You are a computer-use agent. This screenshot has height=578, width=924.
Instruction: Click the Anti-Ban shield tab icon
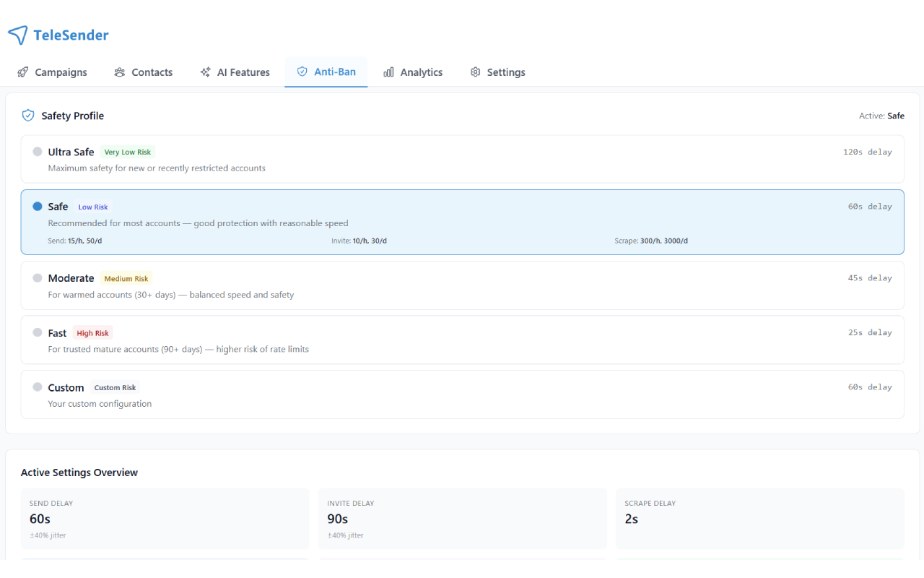302,72
